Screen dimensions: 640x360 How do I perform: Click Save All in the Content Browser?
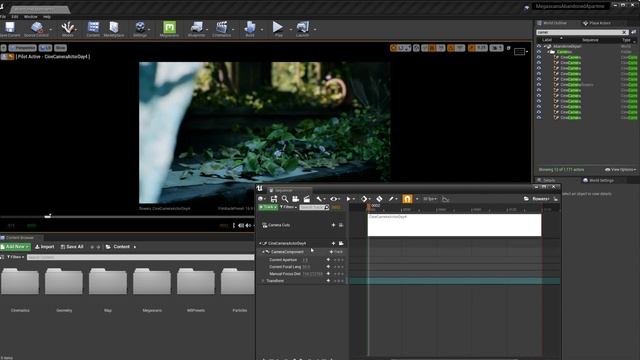pyautogui.click(x=72, y=247)
